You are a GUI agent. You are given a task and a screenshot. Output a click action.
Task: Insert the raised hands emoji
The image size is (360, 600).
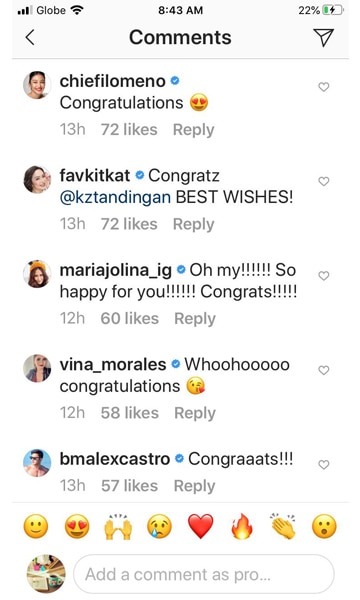118,527
